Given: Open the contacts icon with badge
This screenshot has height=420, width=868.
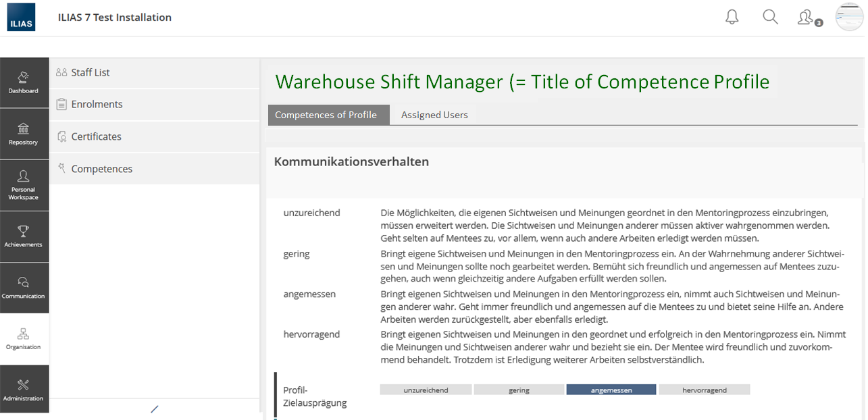Looking at the screenshot, I should click(807, 18).
